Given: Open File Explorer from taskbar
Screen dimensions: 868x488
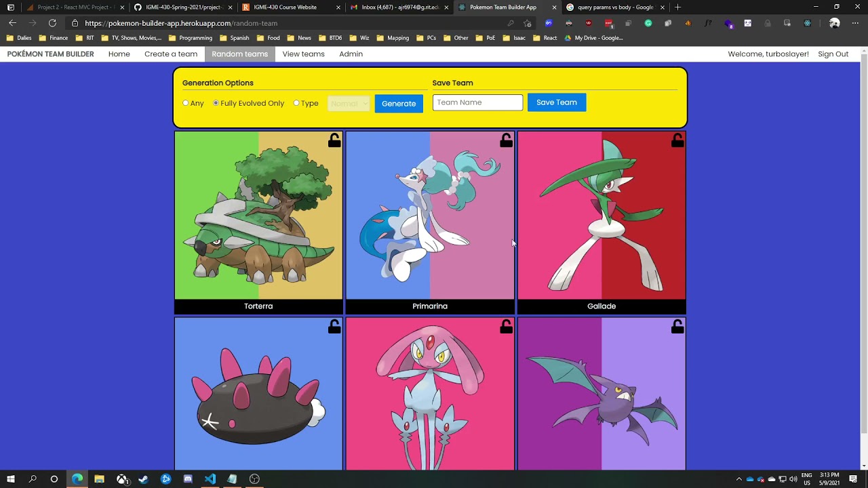Looking at the screenshot, I should (99, 479).
